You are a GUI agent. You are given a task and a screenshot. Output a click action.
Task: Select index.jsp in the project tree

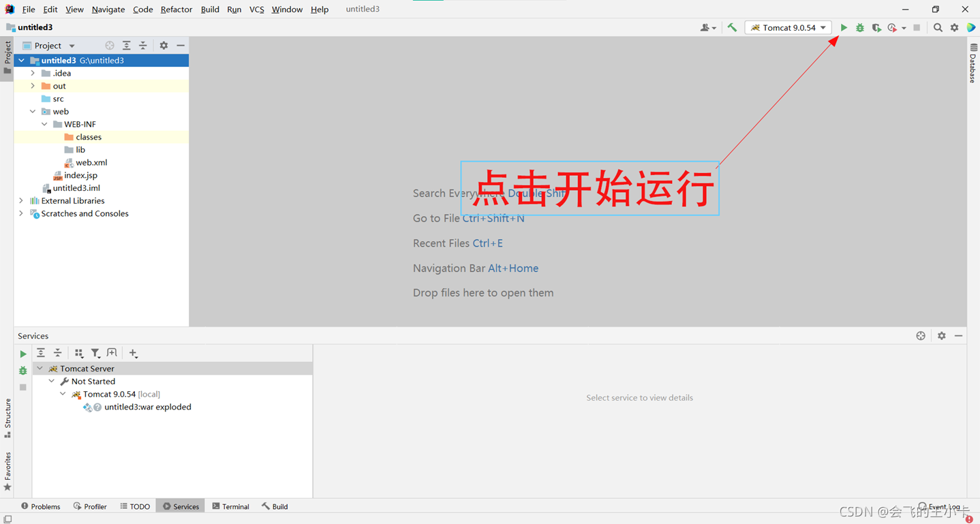point(75,176)
